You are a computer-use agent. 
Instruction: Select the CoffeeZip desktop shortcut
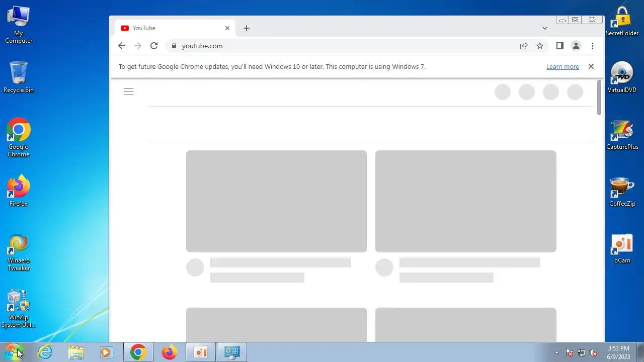pyautogui.click(x=622, y=192)
